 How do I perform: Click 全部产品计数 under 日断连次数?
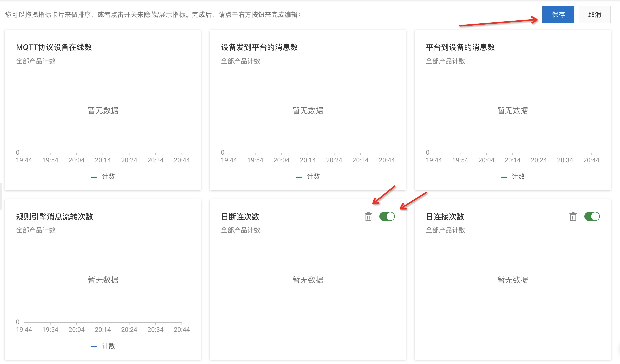[x=241, y=230]
